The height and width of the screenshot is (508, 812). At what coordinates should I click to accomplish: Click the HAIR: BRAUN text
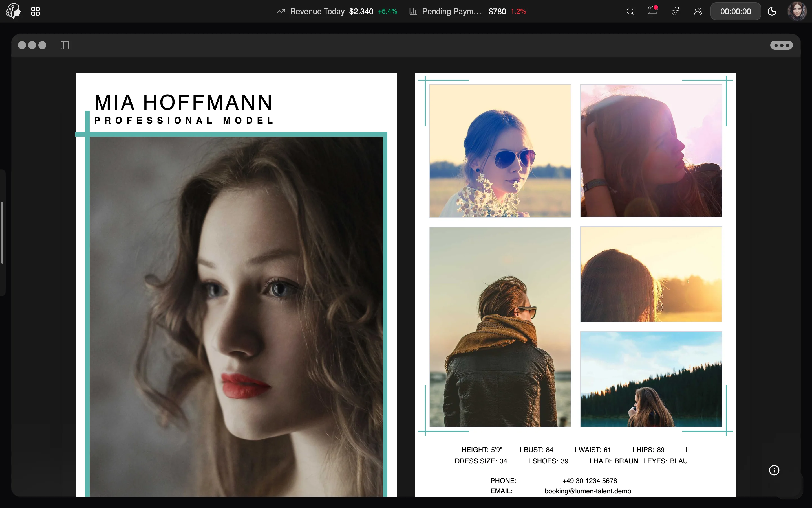coord(616,461)
